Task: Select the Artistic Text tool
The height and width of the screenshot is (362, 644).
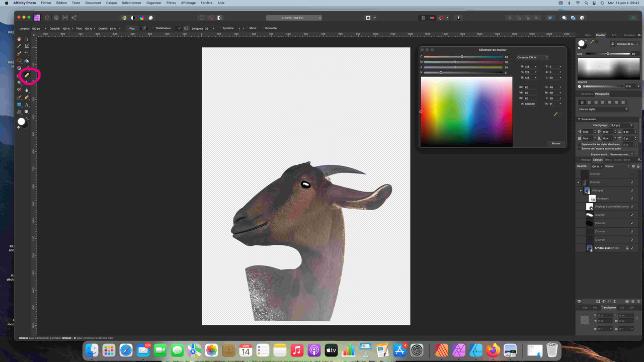Action: (x=27, y=105)
